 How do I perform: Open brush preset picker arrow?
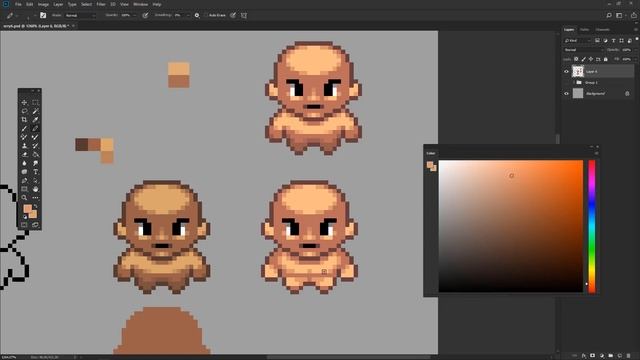click(35, 16)
